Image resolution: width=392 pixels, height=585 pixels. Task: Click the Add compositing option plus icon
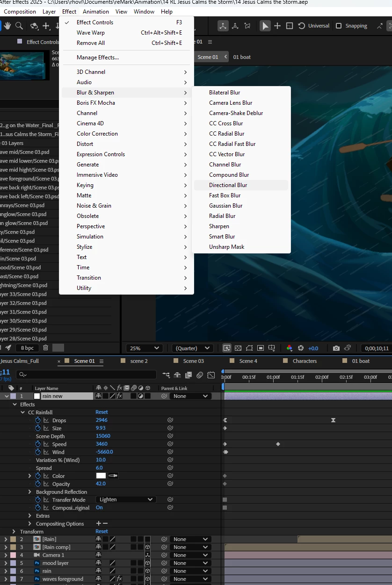coord(98,524)
